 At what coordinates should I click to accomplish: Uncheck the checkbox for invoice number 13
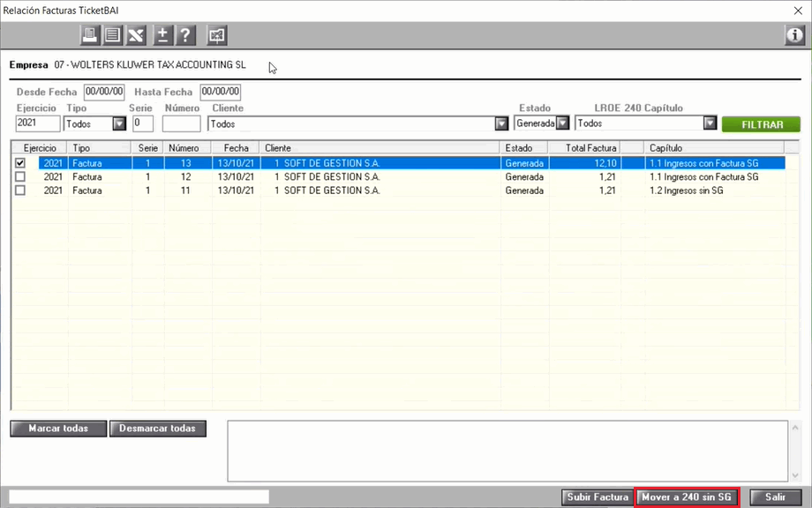pos(20,163)
